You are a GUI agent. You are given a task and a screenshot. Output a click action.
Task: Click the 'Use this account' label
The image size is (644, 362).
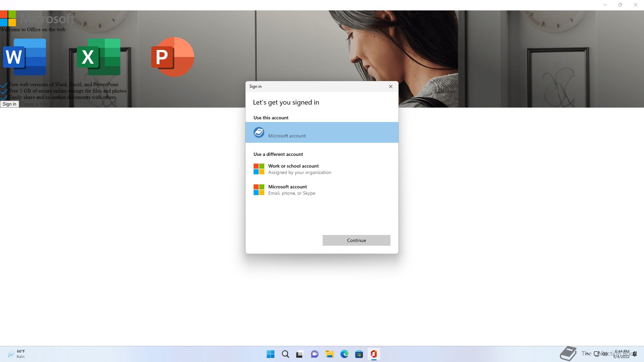271,118
